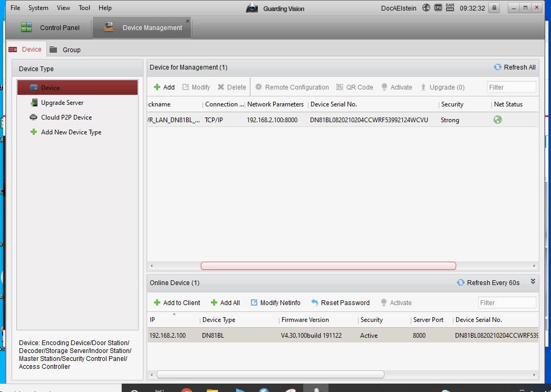This screenshot has width=551, height=392.
Task: Open the View menu
Action: (63, 8)
